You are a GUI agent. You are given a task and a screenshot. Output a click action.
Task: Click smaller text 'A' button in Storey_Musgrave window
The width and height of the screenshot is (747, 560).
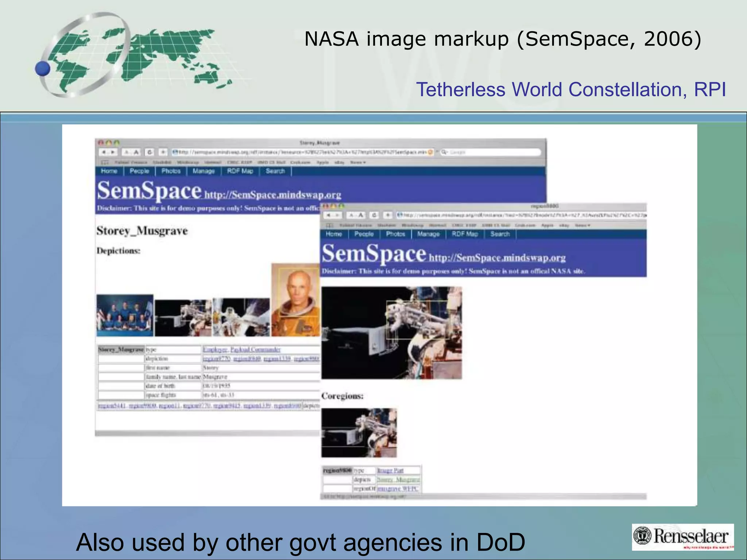pyautogui.click(x=127, y=152)
